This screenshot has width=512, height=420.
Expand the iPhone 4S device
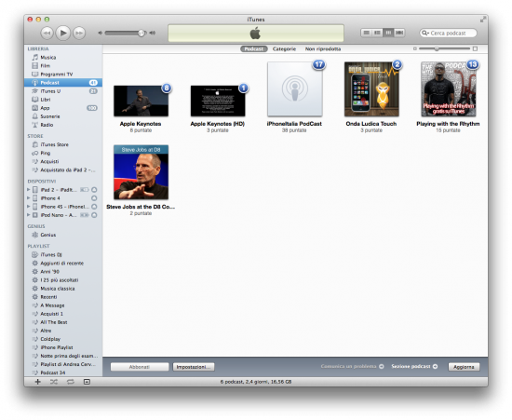(29, 207)
